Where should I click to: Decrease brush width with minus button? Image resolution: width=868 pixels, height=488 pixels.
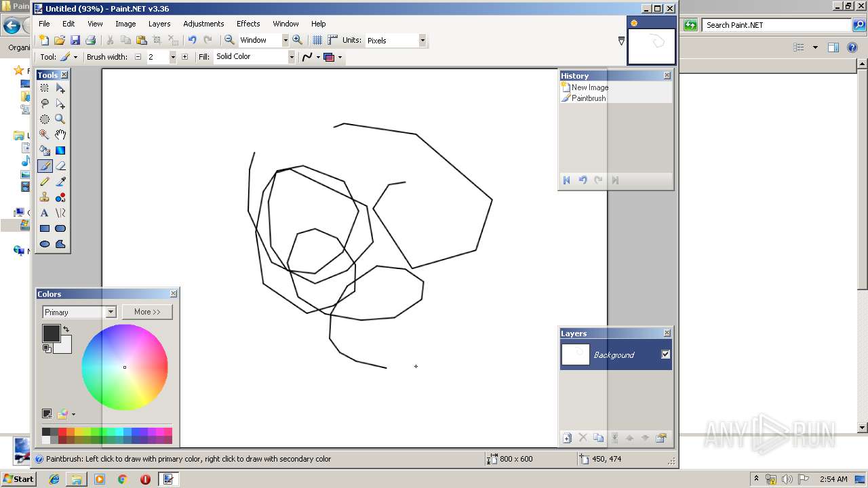tap(138, 57)
